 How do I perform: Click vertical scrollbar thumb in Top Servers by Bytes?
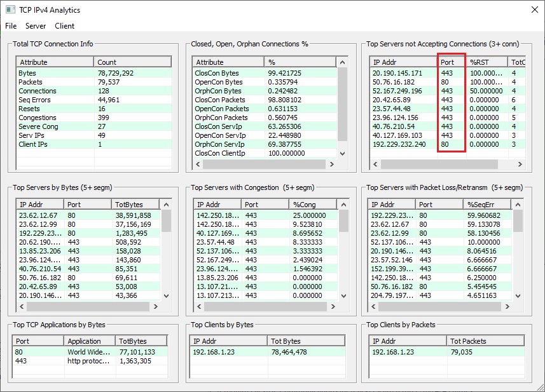pyautogui.click(x=166, y=221)
